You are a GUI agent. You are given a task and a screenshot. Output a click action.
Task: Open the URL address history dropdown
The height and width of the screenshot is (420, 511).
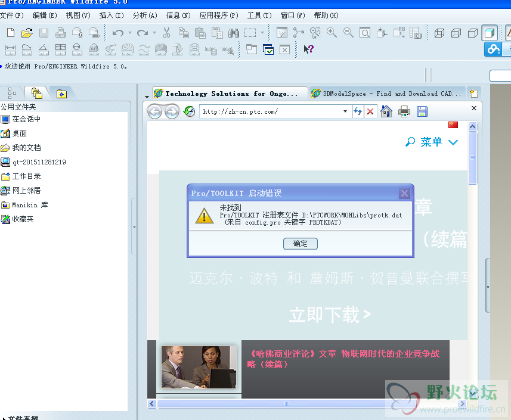345,111
